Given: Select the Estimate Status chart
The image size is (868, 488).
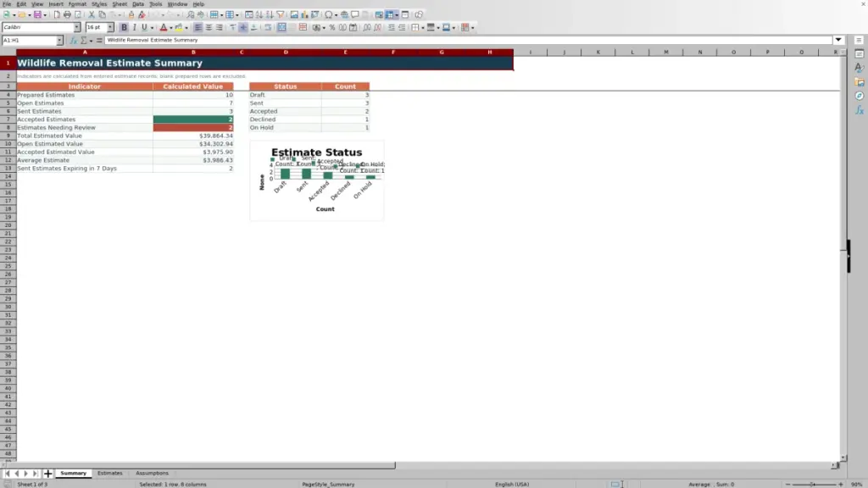Looking at the screenshot, I should (x=317, y=181).
